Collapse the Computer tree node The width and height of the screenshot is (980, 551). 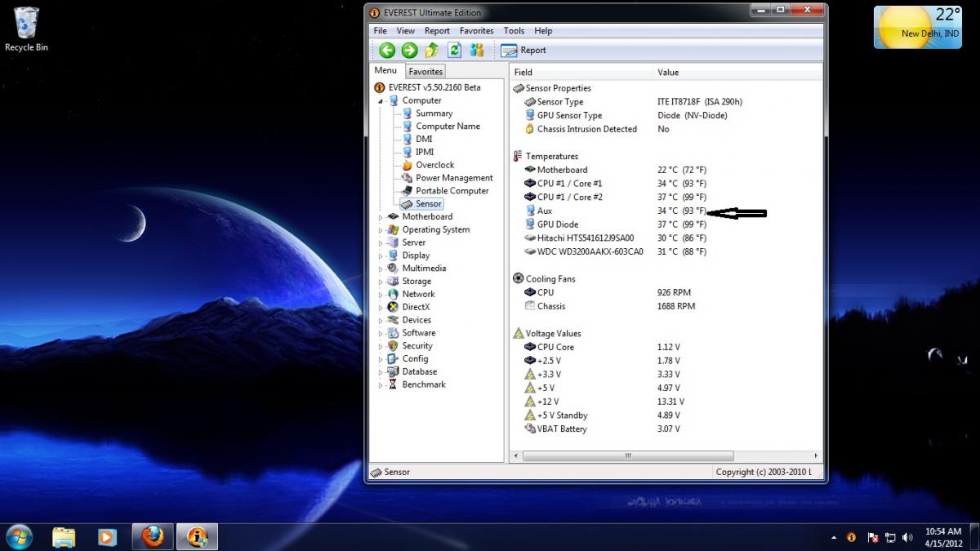pos(380,101)
